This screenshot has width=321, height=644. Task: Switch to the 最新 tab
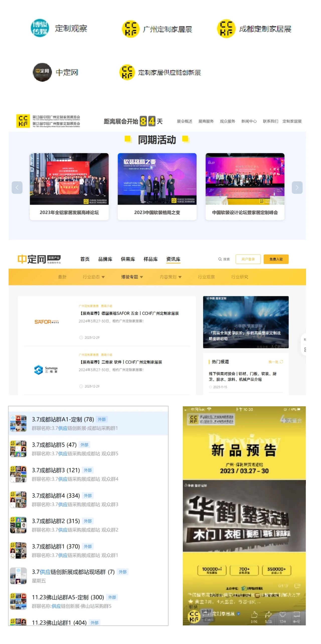(62, 277)
